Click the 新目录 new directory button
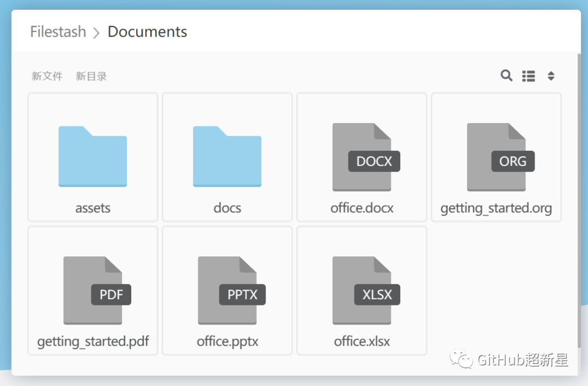588x386 pixels. (x=91, y=76)
